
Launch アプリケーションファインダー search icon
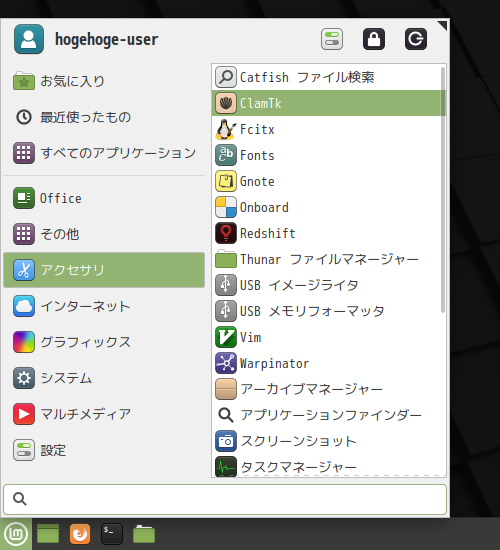(x=226, y=415)
